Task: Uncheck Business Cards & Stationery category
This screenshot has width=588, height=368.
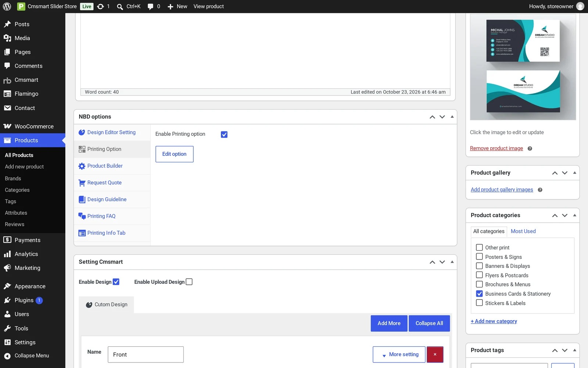Action: (x=479, y=294)
